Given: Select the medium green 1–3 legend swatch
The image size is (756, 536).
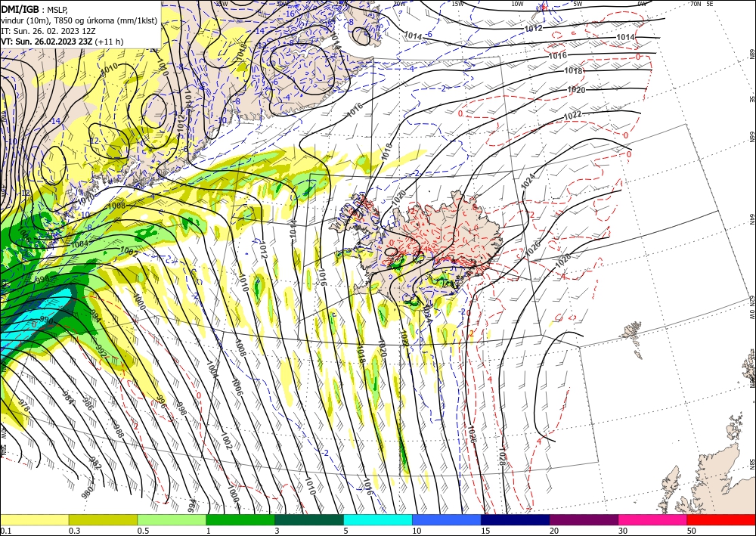Looking at the screenshot, I should [240, 519].
